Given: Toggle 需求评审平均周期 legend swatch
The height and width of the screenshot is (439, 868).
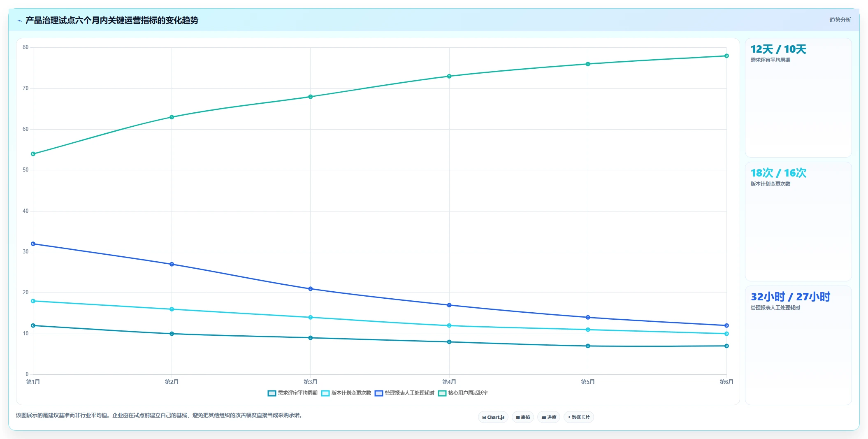Looking at the screenshot, I should [272, 393].
